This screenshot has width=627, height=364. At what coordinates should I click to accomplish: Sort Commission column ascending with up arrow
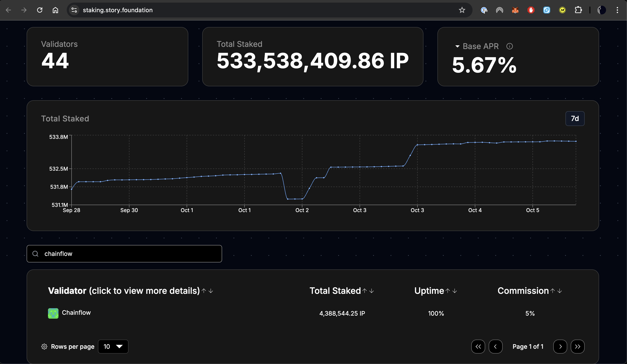553,291
